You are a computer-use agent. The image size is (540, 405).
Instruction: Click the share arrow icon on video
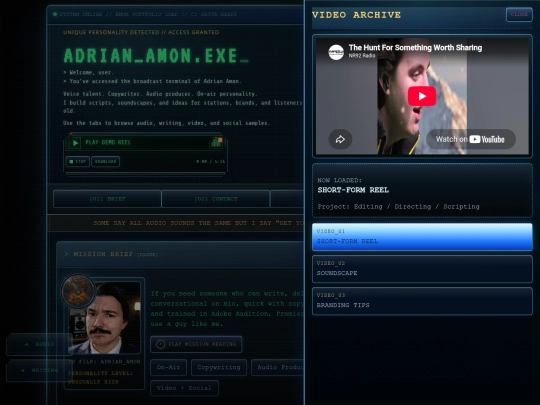[x=340, y=139]
